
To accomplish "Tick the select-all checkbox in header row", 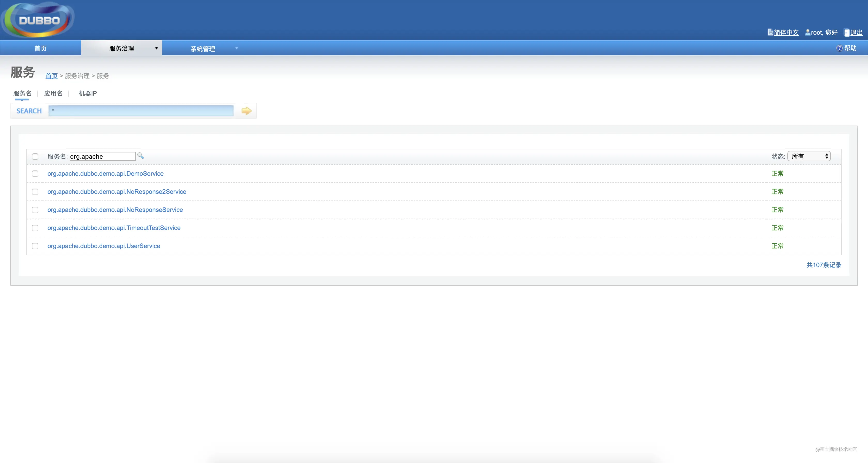I will [35, 156].
